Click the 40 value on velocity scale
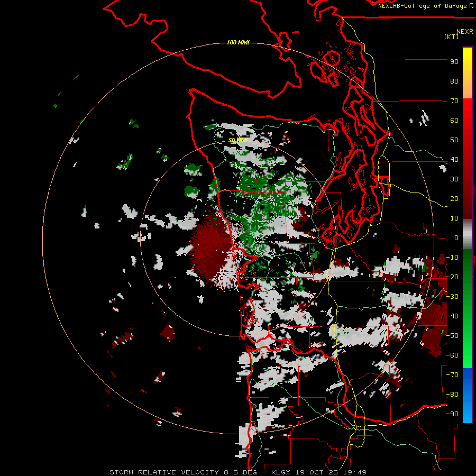476x476 pixels. 454,159
